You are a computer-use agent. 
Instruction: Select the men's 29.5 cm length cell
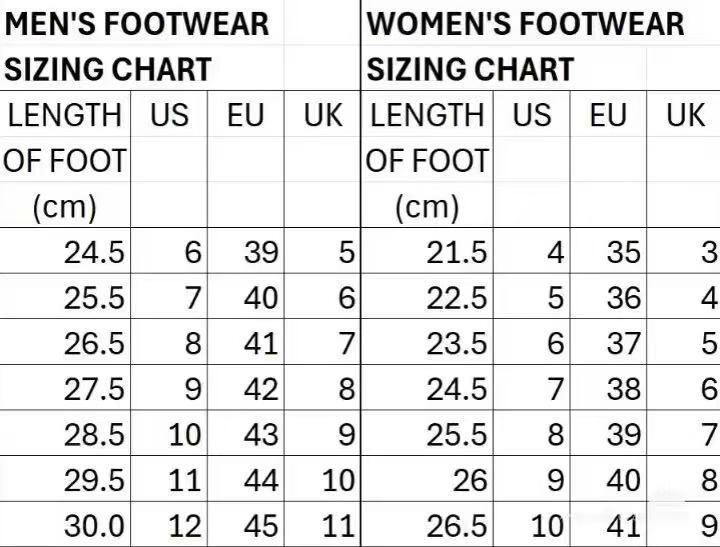tap(95, 481)
